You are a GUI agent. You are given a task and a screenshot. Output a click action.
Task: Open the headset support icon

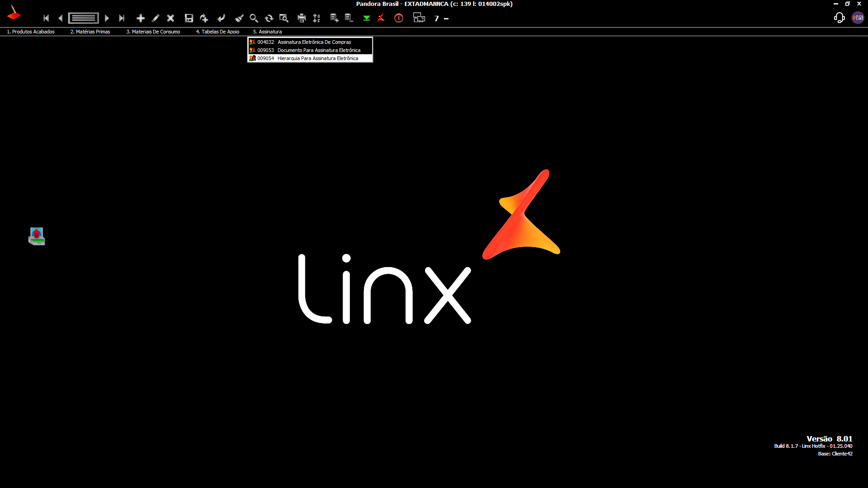click(x=839, y=18)
